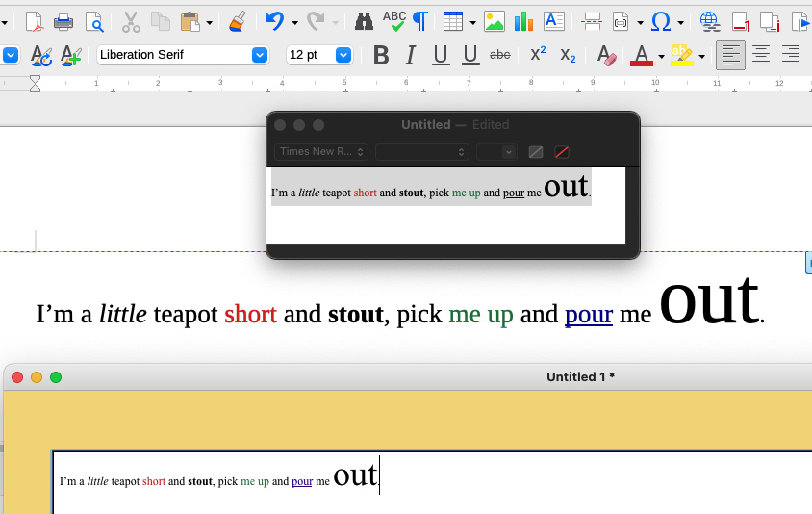The width and height of the screenshot is (812, 514).
Task: Click the Insert Image icon
Action: coord(495,21)
